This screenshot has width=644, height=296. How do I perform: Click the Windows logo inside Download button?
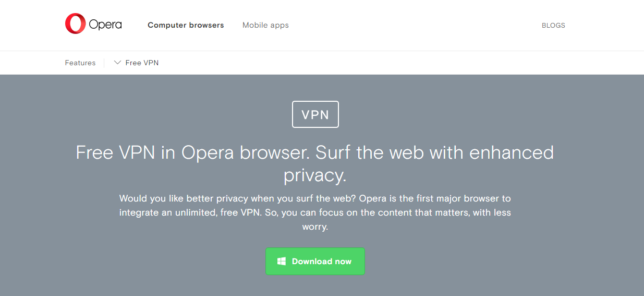281,261
